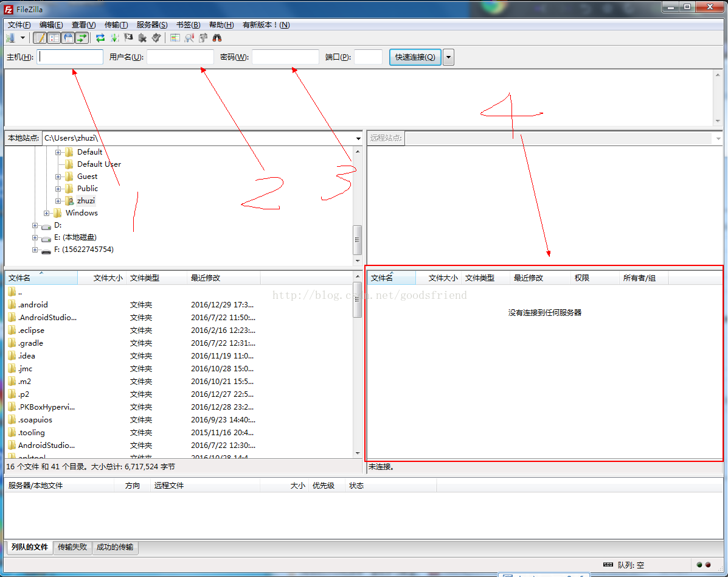Toggle the message log display
The image size is (728, 577).
tap(40, 38)
